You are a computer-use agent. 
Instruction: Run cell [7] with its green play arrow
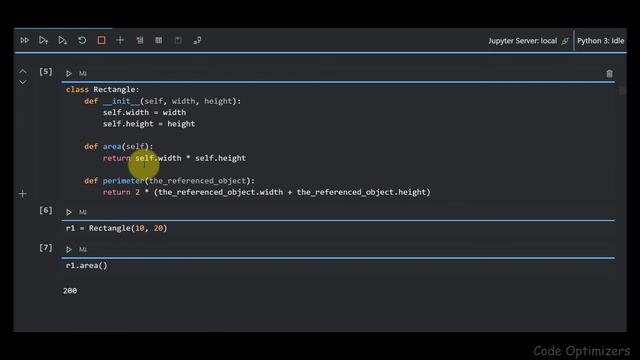(69, 249)
